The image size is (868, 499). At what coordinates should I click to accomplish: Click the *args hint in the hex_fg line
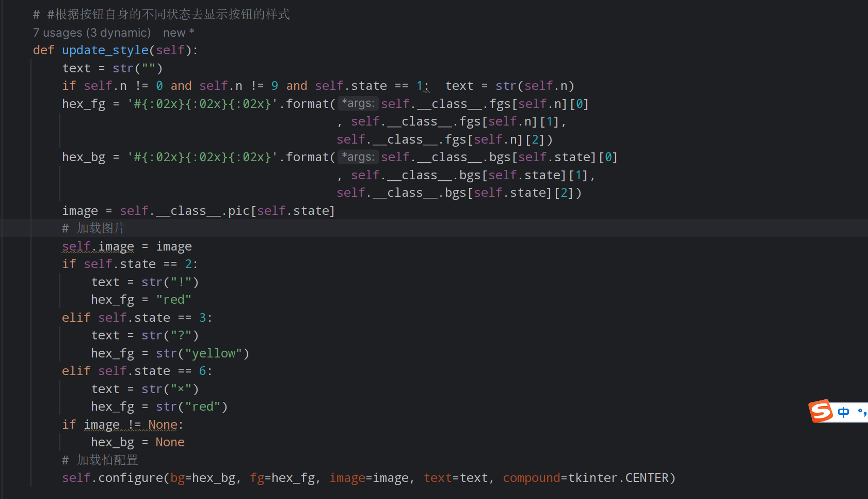coord(358,103)
